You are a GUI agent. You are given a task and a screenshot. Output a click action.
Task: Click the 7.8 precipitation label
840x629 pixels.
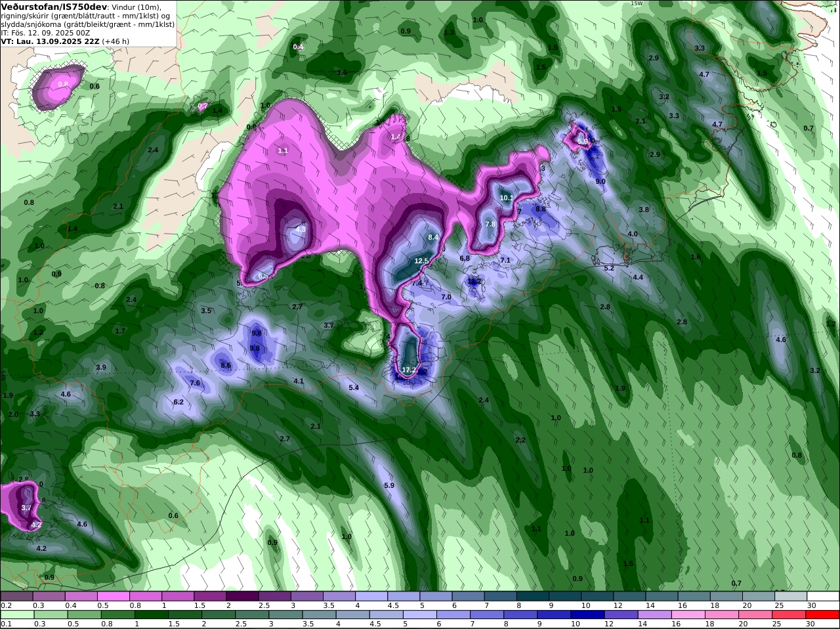coord(490,225)
